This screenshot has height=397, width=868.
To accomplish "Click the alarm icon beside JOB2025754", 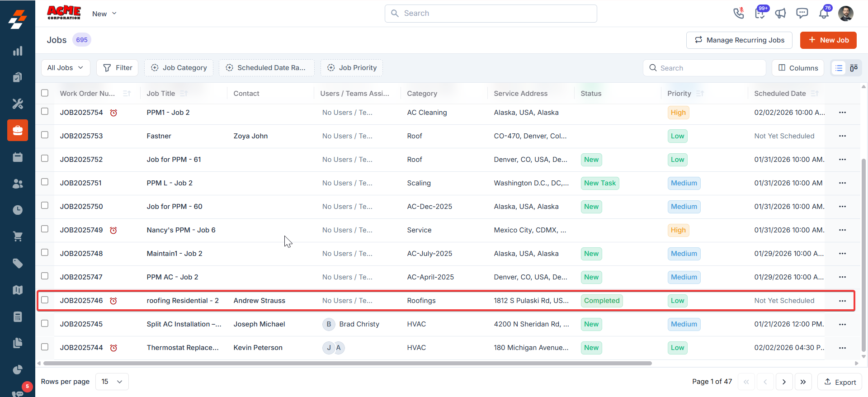I will [113, 113].
